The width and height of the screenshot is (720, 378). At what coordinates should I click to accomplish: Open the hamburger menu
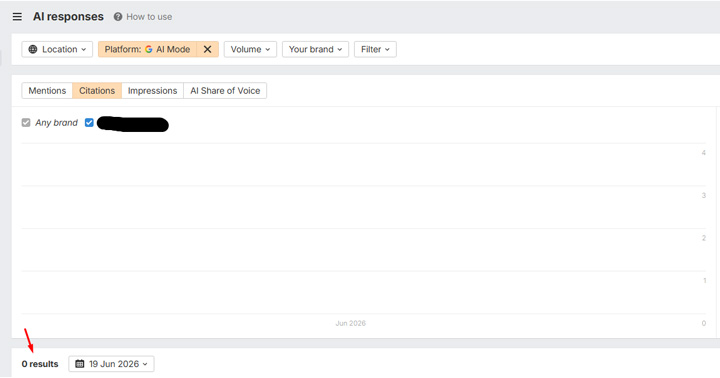click(x=17, y=17)
